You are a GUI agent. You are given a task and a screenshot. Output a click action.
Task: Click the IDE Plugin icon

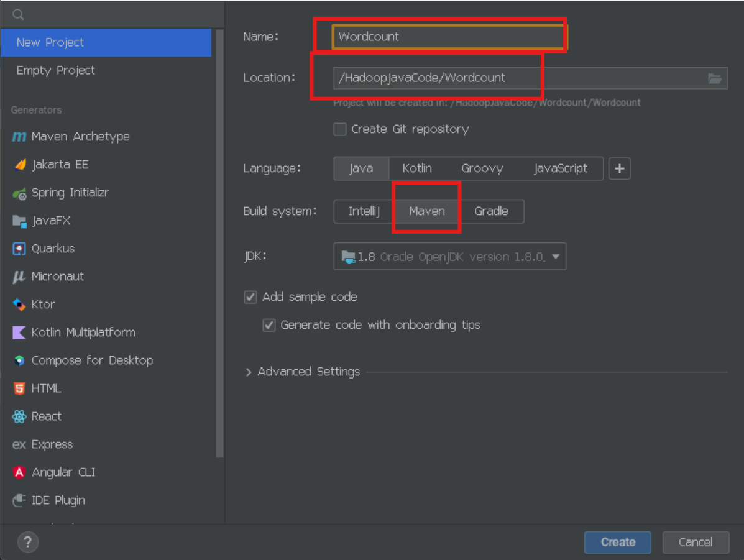pos(19,500)
